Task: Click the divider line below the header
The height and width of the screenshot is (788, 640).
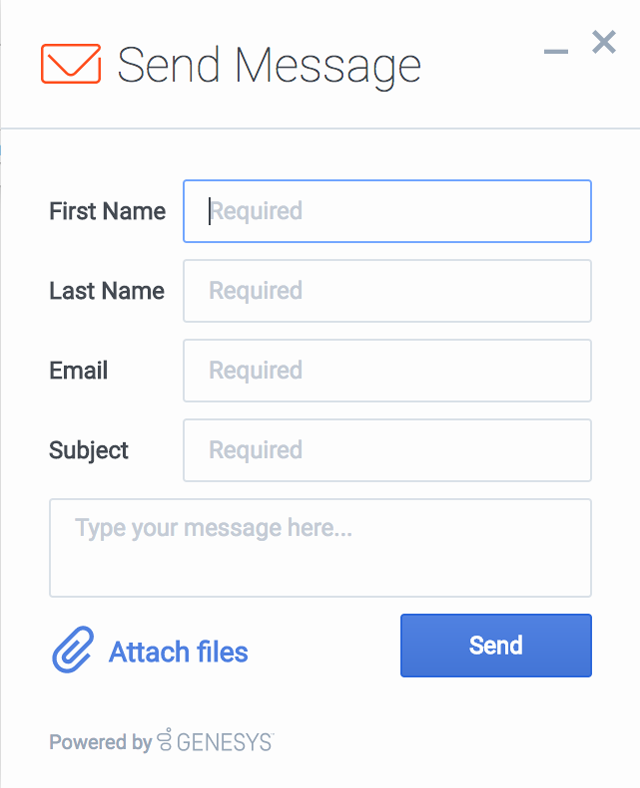Action: 320,129
